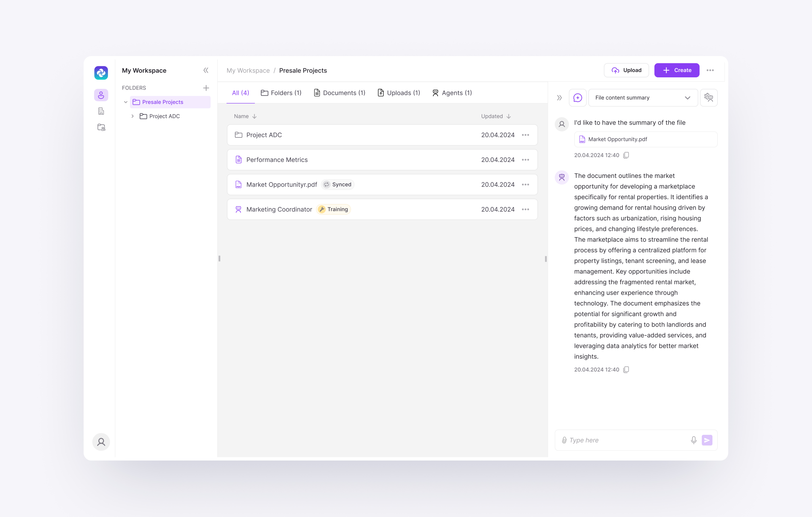Open the user profile icon at bottom left

click(101, 441)
